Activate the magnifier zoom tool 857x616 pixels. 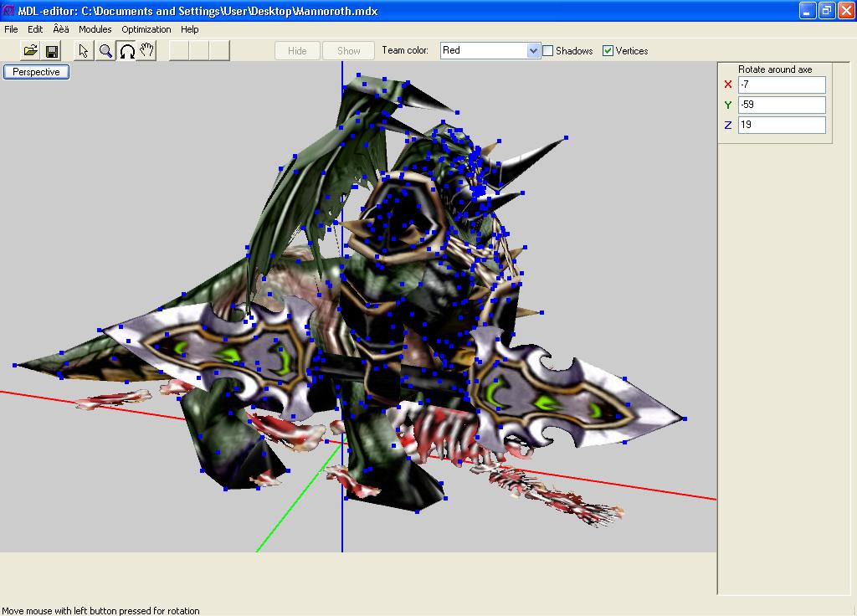105,51
